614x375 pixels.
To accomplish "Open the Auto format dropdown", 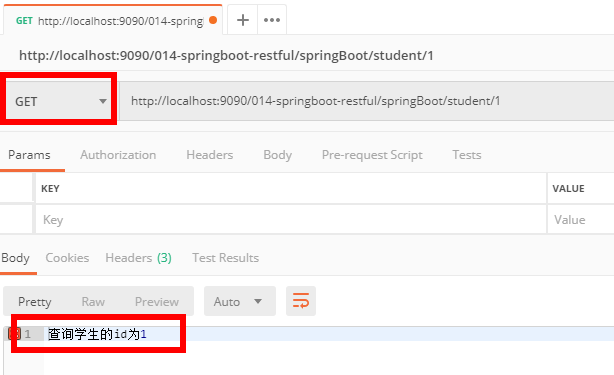I will pyautogui.click(x=240, y=301).
